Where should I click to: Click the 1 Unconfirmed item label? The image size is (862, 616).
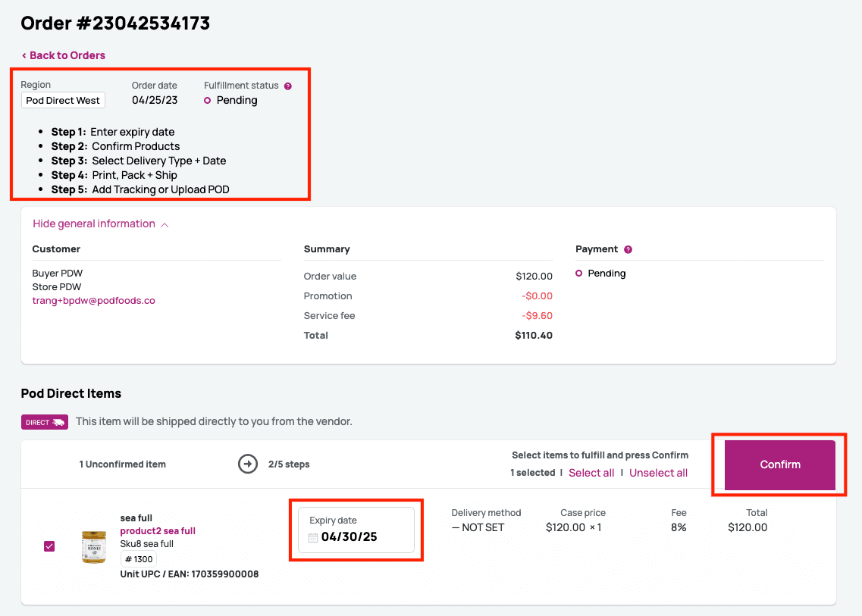[123, 464]
